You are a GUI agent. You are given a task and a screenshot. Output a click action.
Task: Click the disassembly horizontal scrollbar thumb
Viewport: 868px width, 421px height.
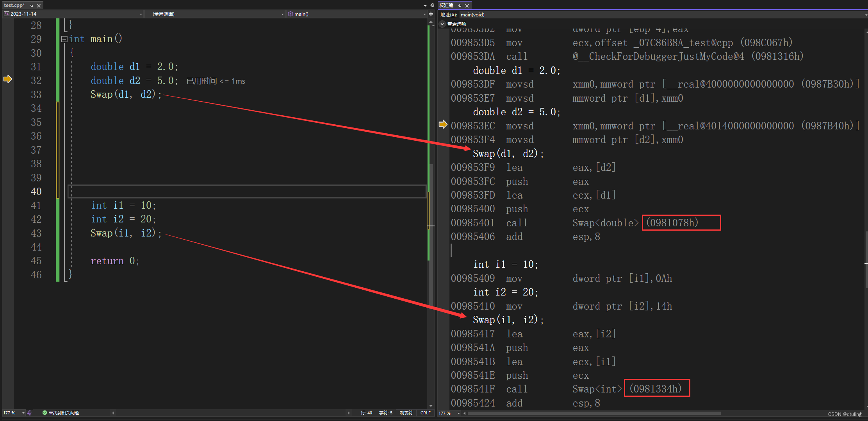tap(594, 413)
